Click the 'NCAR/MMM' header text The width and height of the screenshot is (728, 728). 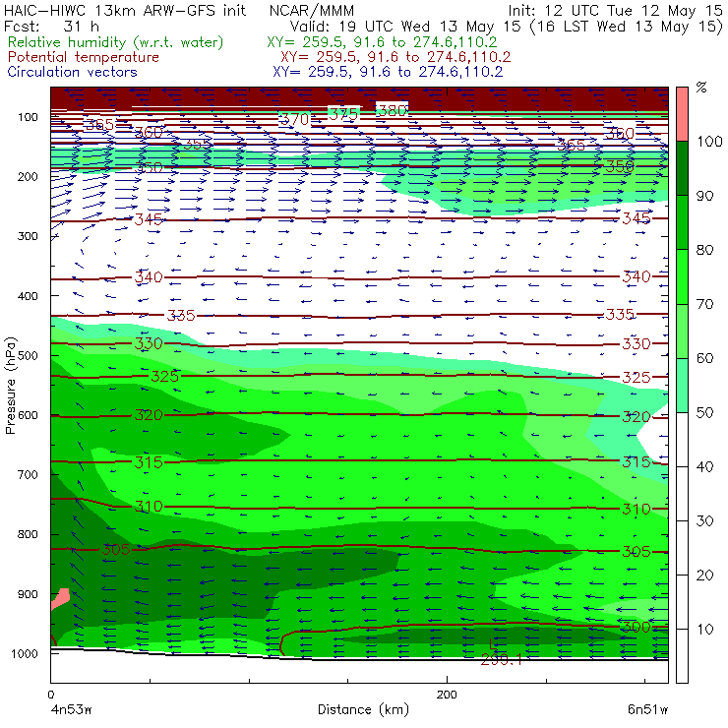pyautogui.click(x=312, y=10)
